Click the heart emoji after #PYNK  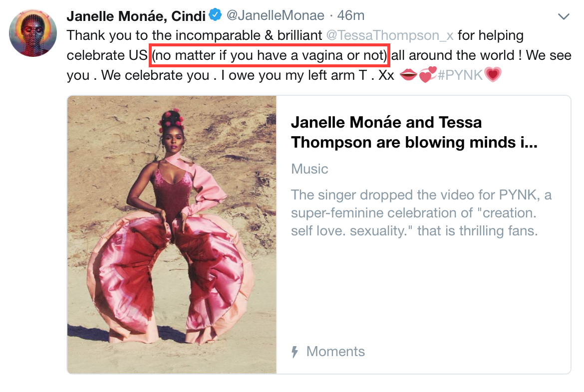492,76
